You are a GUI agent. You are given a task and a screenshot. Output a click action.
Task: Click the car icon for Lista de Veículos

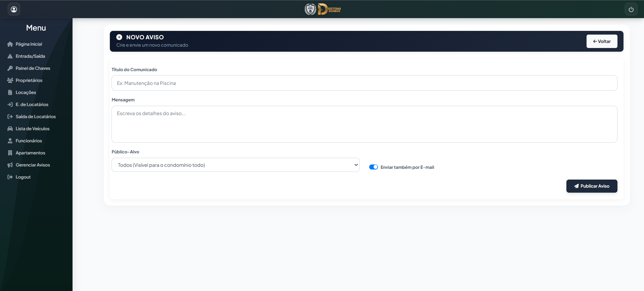10,129
